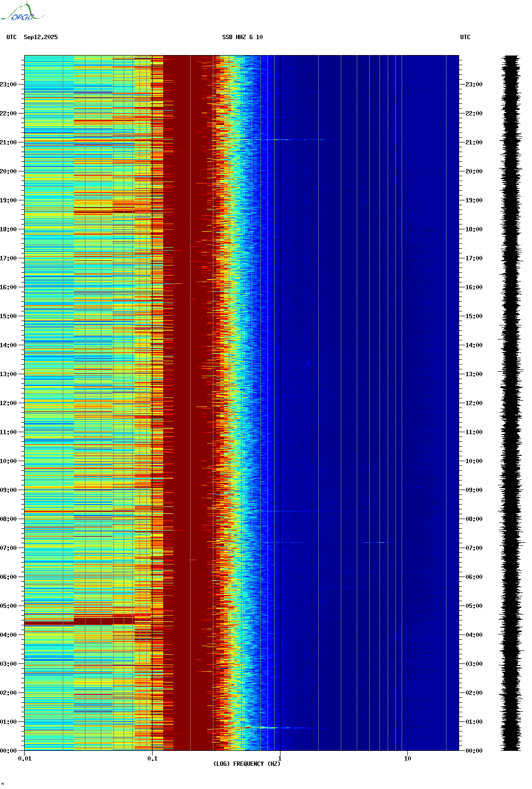The image size is (532, 789).
Task: Click the right axis 20:00 label
Action: [x=474, y=171]
